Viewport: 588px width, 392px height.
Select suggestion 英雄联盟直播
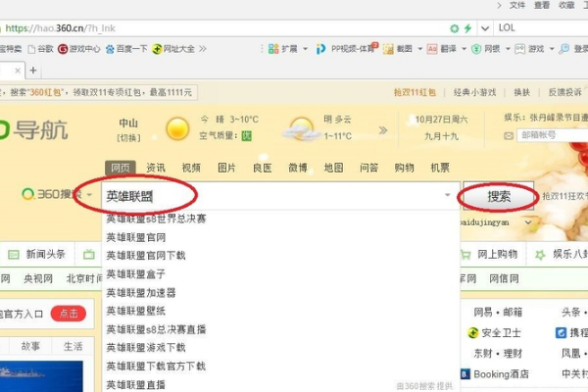pos(136,384)
